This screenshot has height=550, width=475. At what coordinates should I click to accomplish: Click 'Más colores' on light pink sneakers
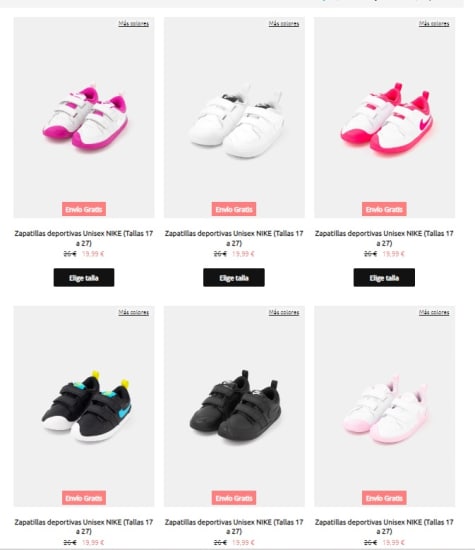434,312
